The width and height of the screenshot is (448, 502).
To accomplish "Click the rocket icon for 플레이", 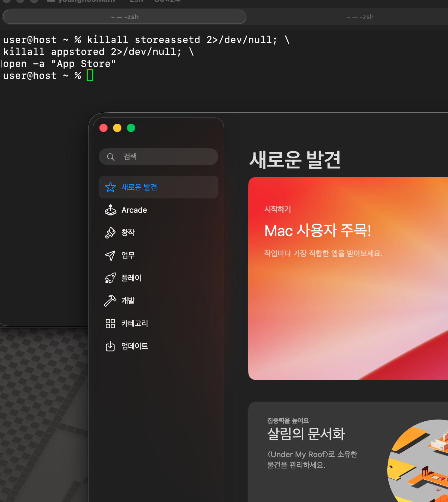I will (110, 278).
